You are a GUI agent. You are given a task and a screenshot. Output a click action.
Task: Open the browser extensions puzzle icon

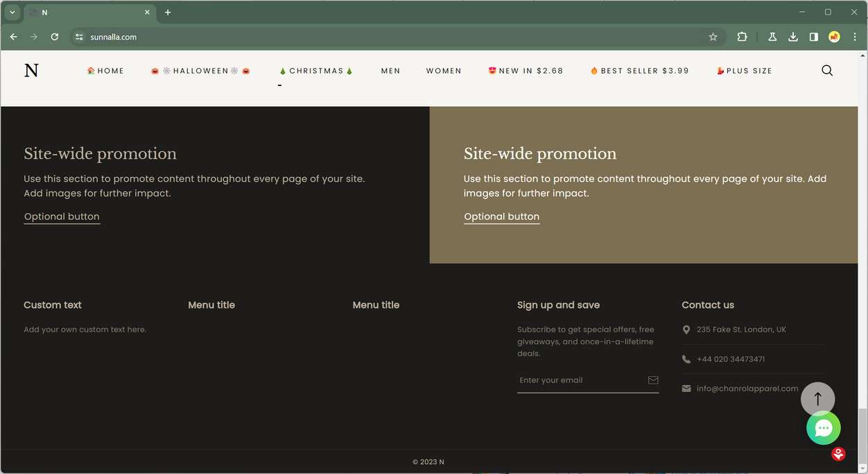click(x=742, y=37)
